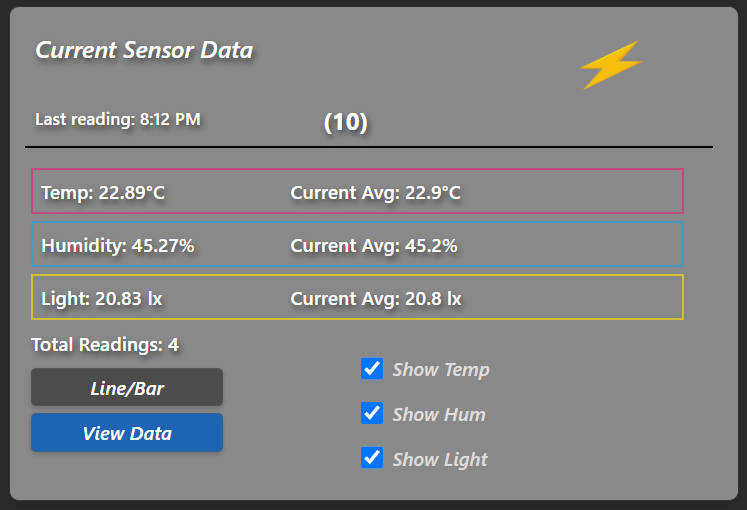Click the Show Hum label text

(439, 414)
